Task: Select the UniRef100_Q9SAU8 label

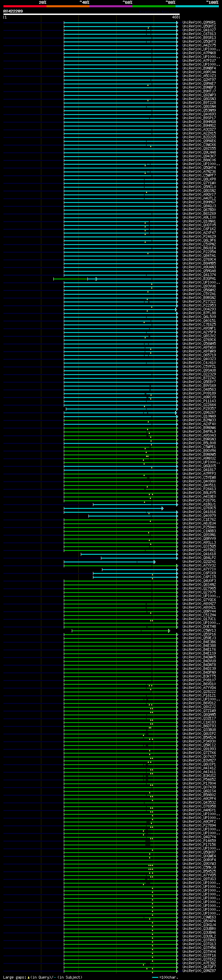Action: (199, 370)
